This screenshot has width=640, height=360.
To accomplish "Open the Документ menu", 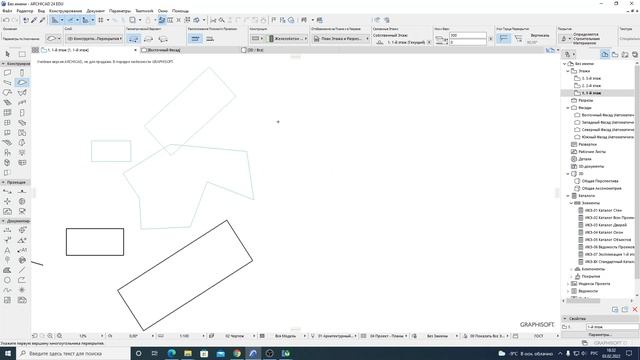I will (96, 11).
